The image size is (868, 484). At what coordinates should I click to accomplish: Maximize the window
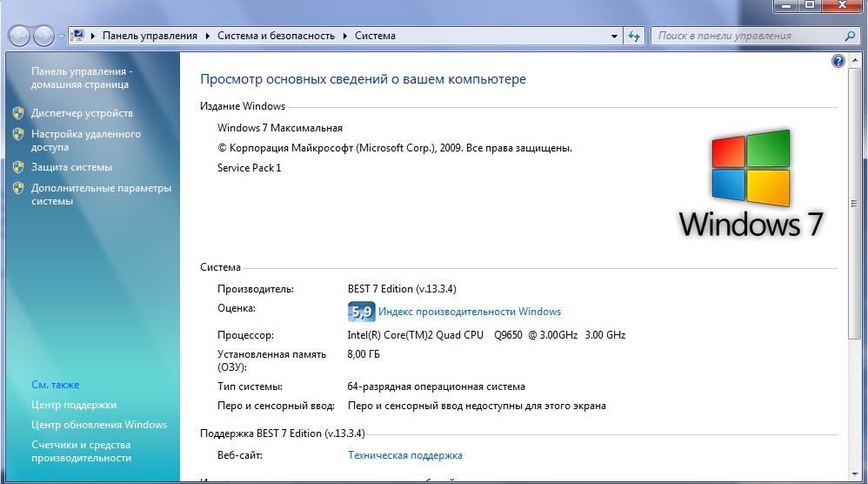click(810, 5)
